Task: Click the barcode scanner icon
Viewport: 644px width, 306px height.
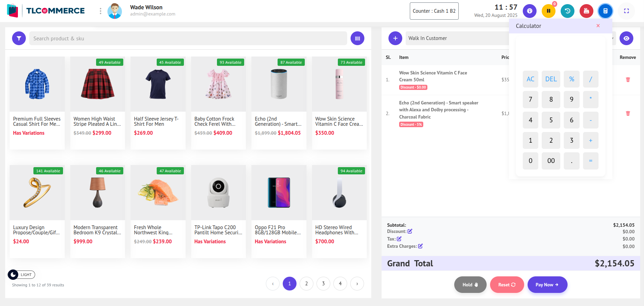Action: pyautogui.click(x=357, y=38)
